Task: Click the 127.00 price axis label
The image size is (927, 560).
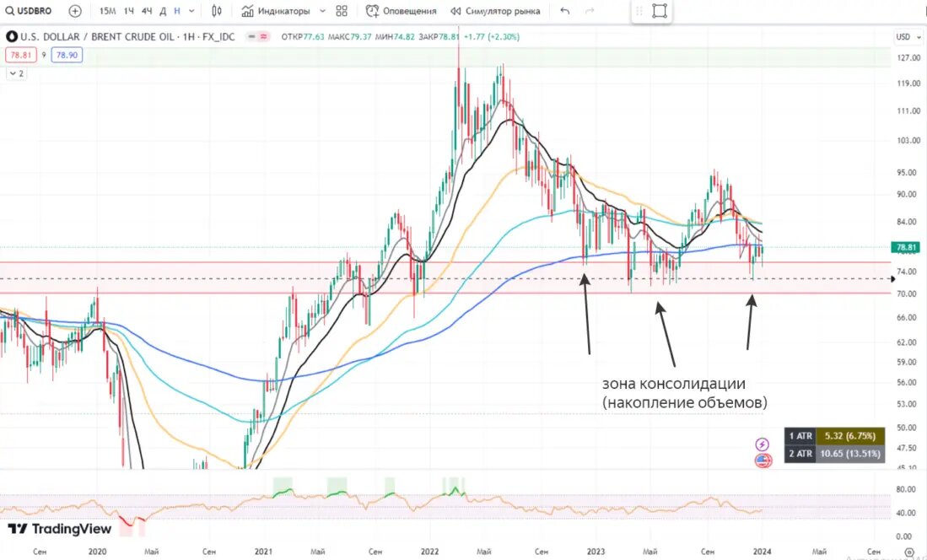Action: pyautogui.click(x=908, y=58)
